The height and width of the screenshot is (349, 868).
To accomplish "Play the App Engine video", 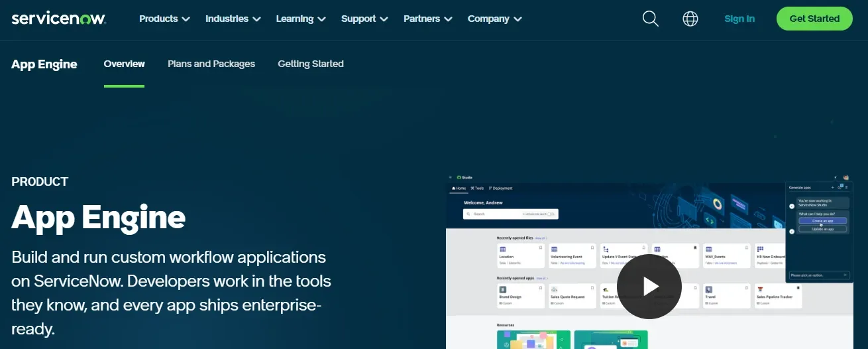I will (x=649, y=286).
